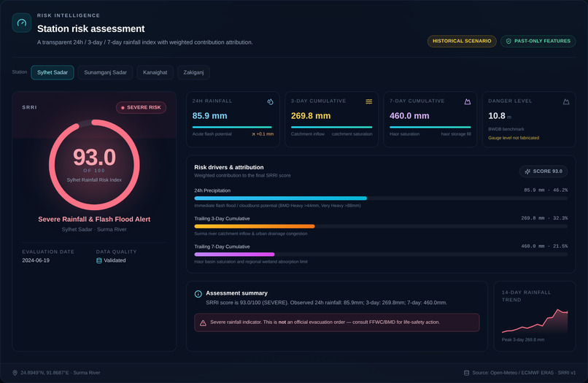Click the database icon beside Validated
Image resolution: width=588 pixels, height=383 pixels.
coord(99,260)
